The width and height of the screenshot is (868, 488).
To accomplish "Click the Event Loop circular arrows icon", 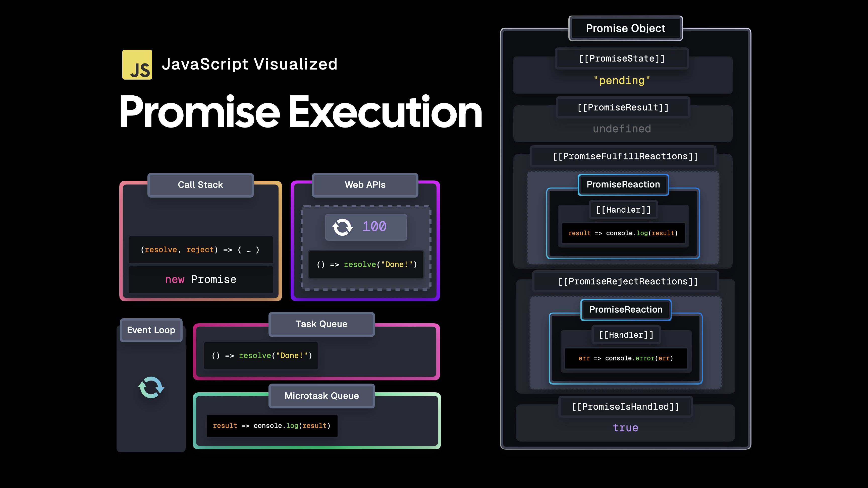I will click(151, 388).
